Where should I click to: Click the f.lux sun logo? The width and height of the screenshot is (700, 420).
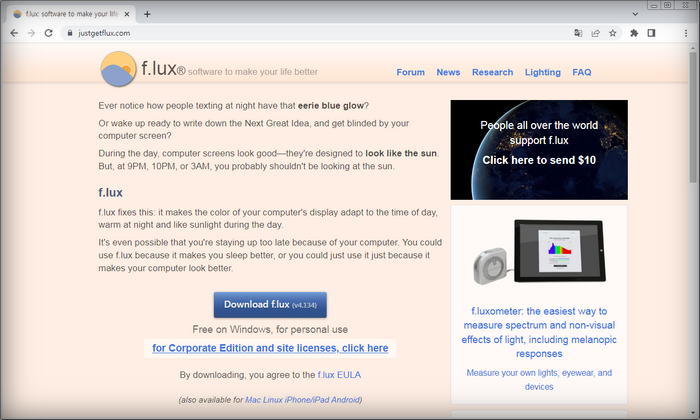coord(118,69)
